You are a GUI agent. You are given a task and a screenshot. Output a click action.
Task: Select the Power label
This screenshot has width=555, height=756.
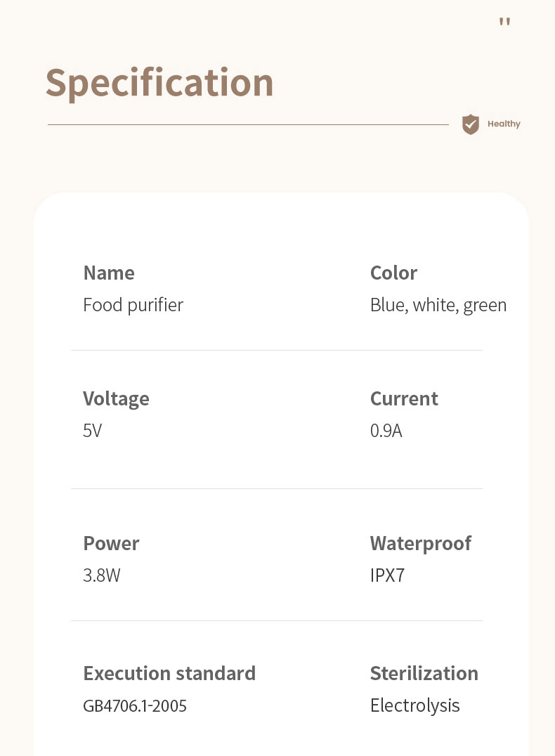click(x=111, y=543)
